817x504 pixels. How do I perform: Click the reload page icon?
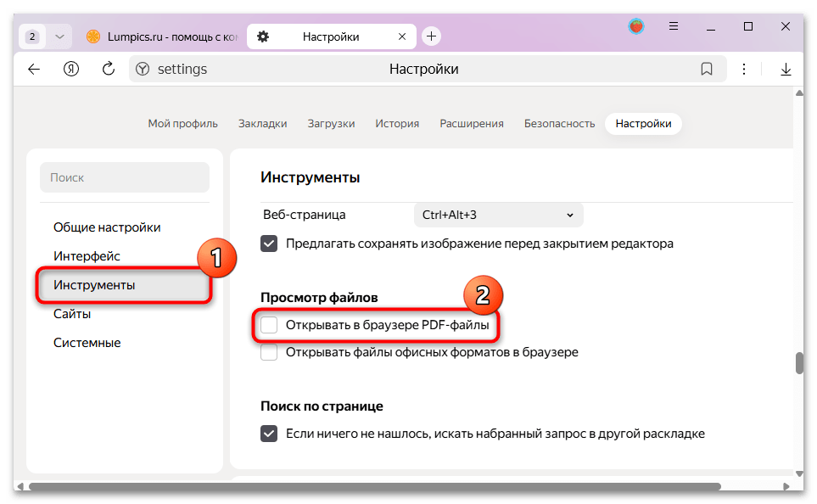click(x=108, y=69)
